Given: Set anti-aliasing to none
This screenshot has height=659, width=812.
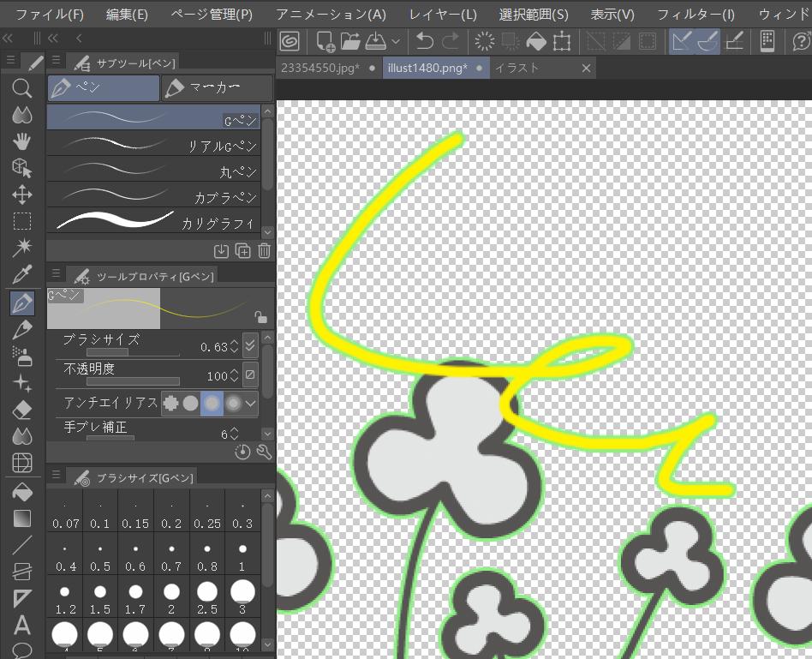Looking at the screenshot, I should tap(171, 403).
